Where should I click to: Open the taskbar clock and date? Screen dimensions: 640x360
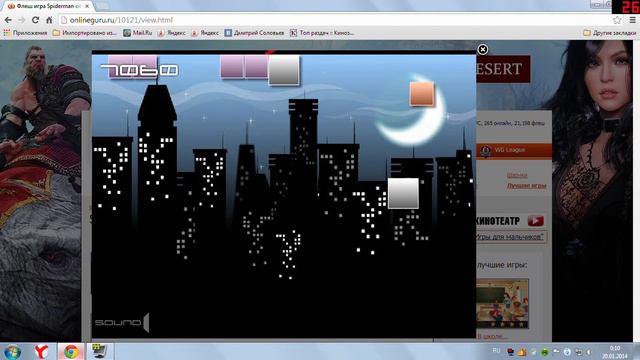coord(615,352)
